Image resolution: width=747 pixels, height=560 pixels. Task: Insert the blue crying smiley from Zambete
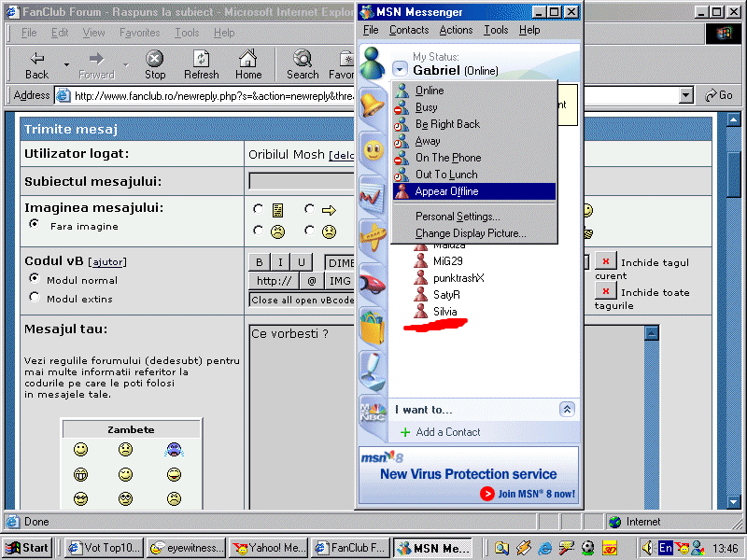click(174, 449)
